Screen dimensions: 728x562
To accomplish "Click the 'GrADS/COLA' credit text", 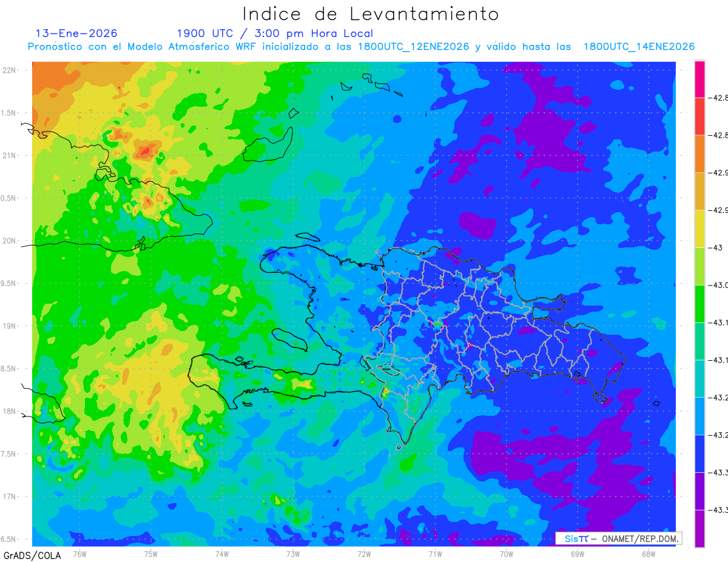I will click(32, 555).
